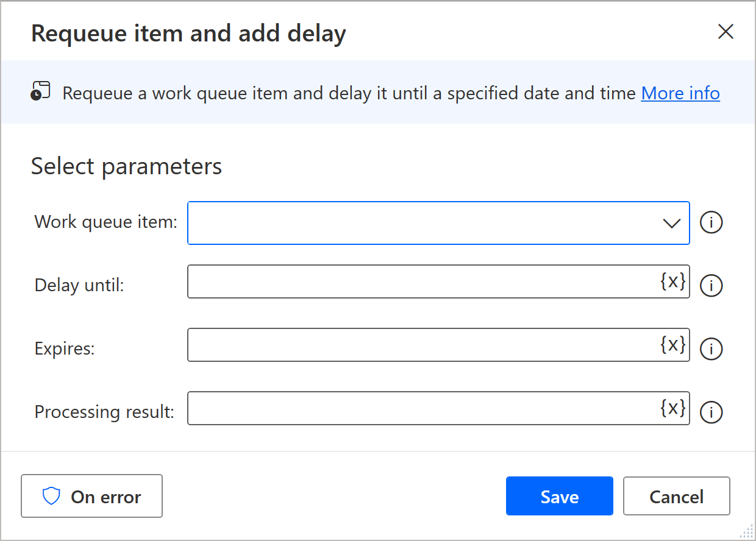Expand the Work queue item dropdown arrow
Image resolution: width=756 pixels, height=541 pixels.
coord(671,224)
